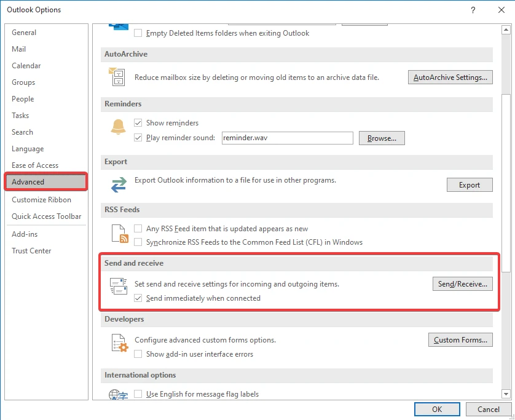Click the AutoArchive file cabinet icon
Screen dimensions: 515x420
[x=117, y=77]
